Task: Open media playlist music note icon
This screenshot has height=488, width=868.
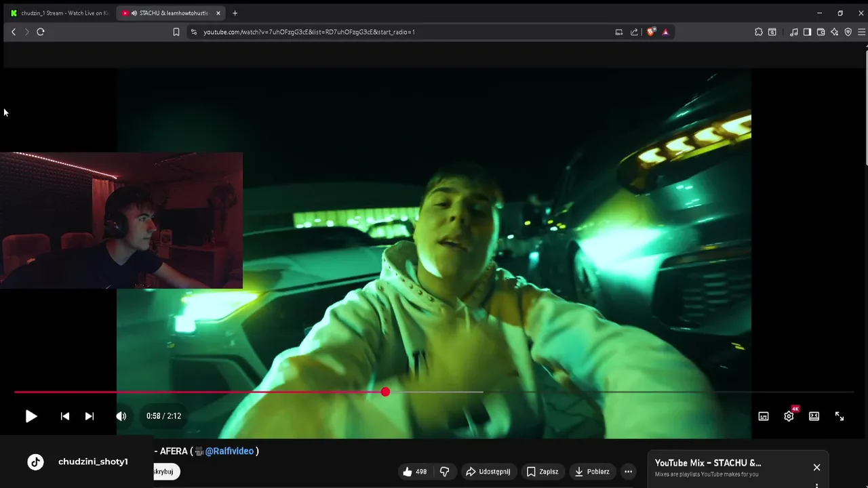Action: click(x=794, y=32)
